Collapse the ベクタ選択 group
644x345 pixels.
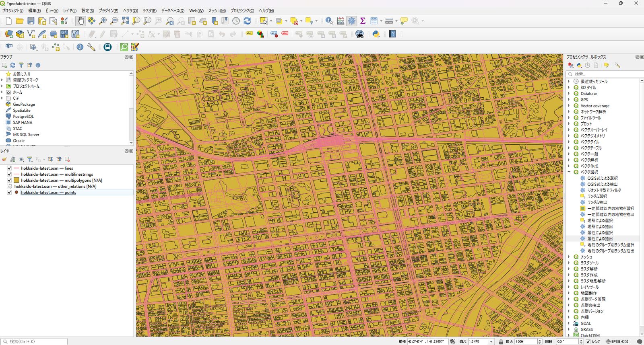point(569,172)
